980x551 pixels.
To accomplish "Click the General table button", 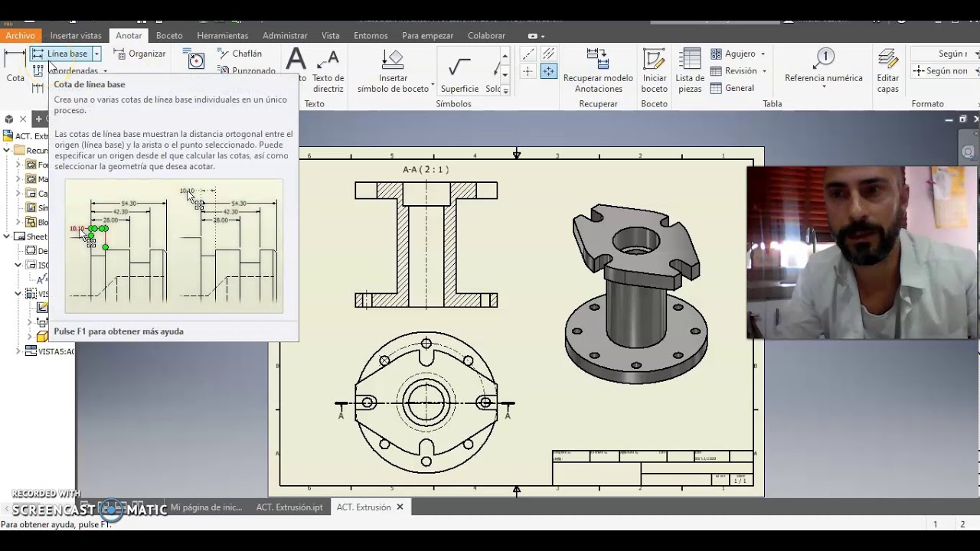I will point(732,88).
